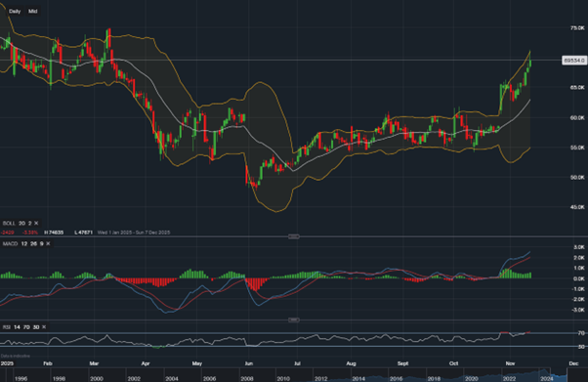Click the low value L 47671
Viewport: 588px width, 382px height.
pyautogui.click(x=83, y=233)
